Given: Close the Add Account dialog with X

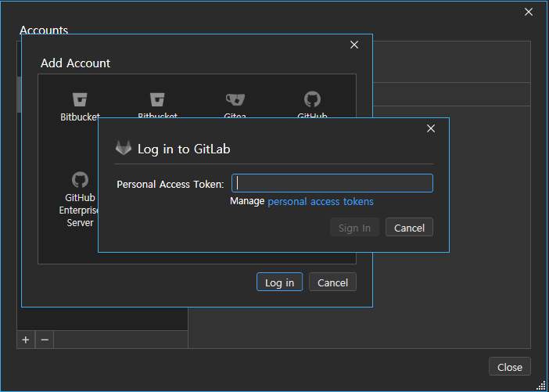Looking at the screenshot, I should [x=354, y=45].
